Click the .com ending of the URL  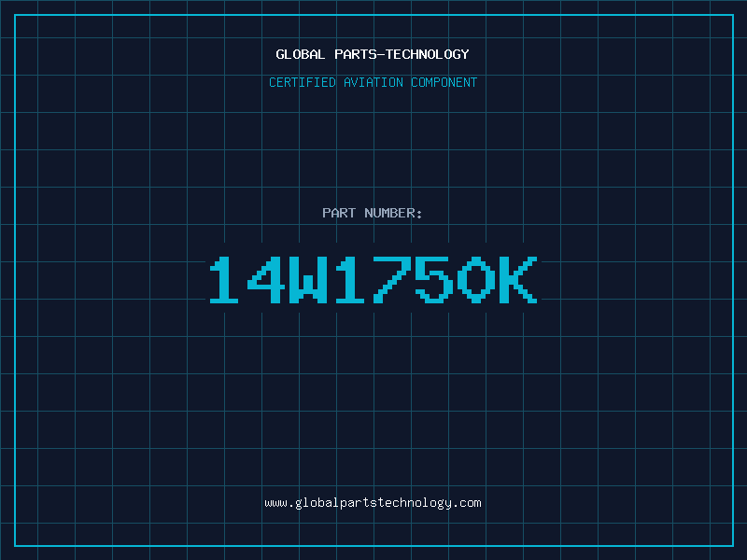(x=466, y=503)
